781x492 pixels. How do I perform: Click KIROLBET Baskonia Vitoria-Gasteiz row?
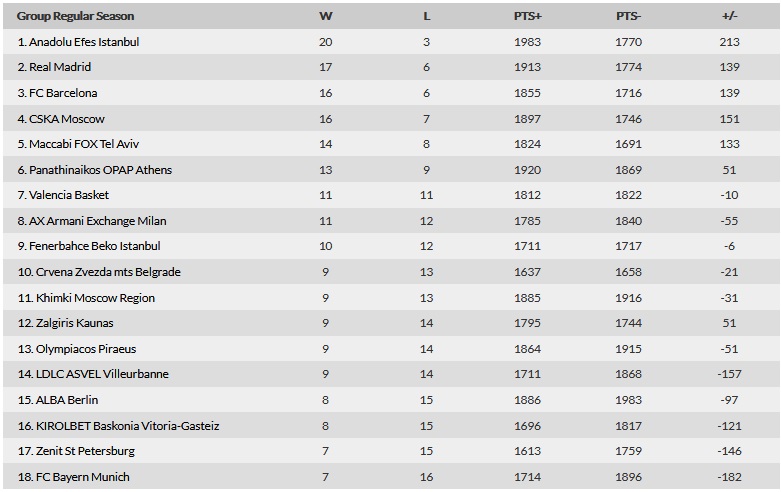tap(390, 426)
